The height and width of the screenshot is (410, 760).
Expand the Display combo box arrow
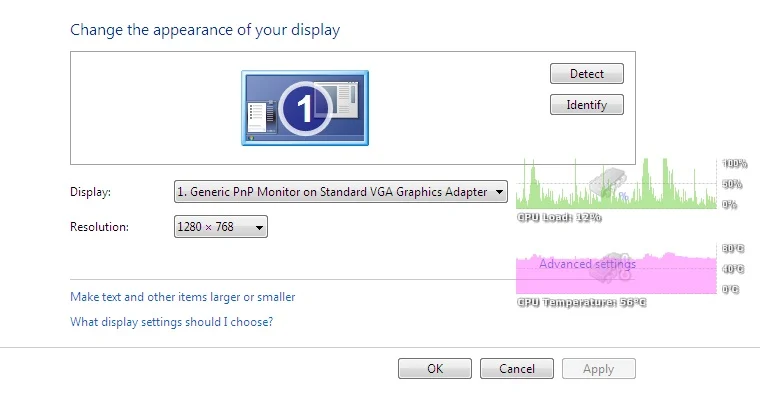[x=499, y=192]
